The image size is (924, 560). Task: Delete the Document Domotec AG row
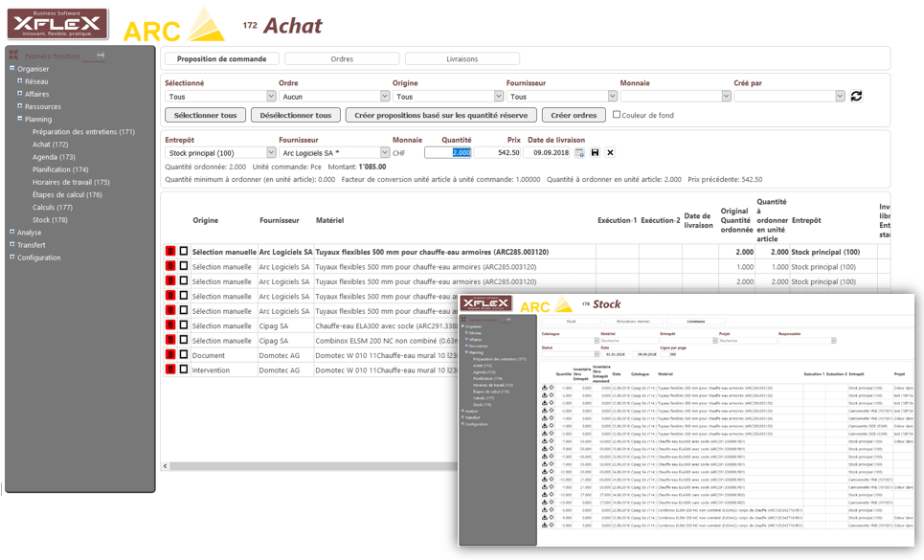coord(170,354)
